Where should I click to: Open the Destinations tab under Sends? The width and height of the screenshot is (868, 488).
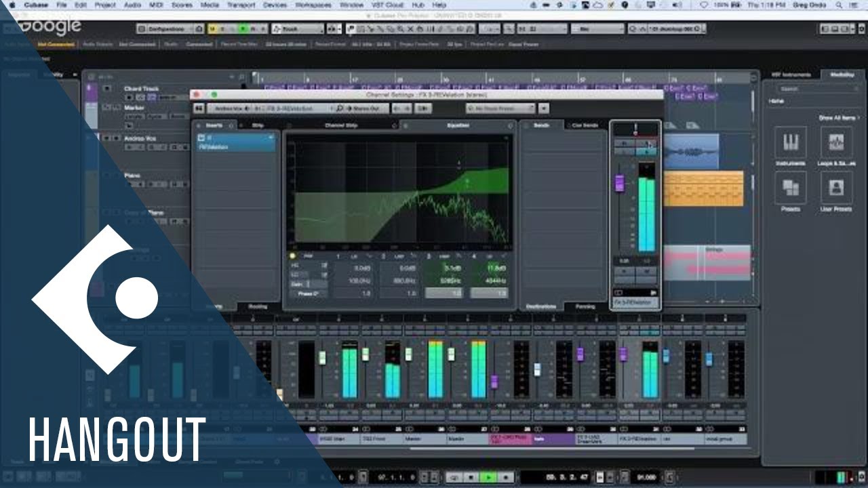541,306
